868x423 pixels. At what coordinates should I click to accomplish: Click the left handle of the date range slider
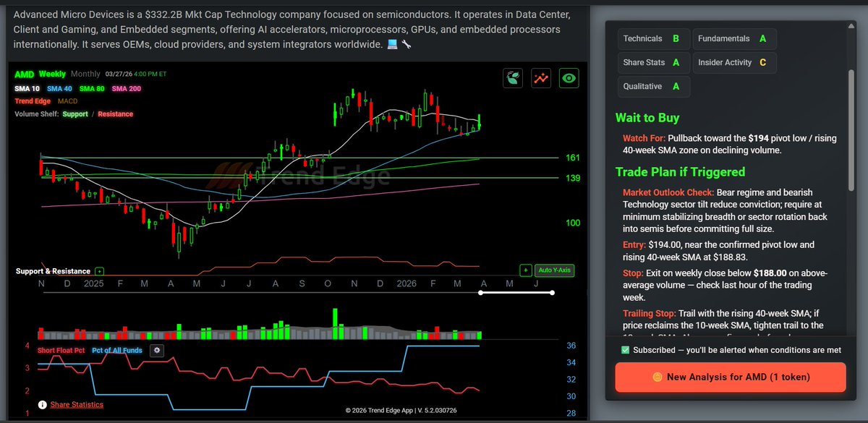(481, 293)
